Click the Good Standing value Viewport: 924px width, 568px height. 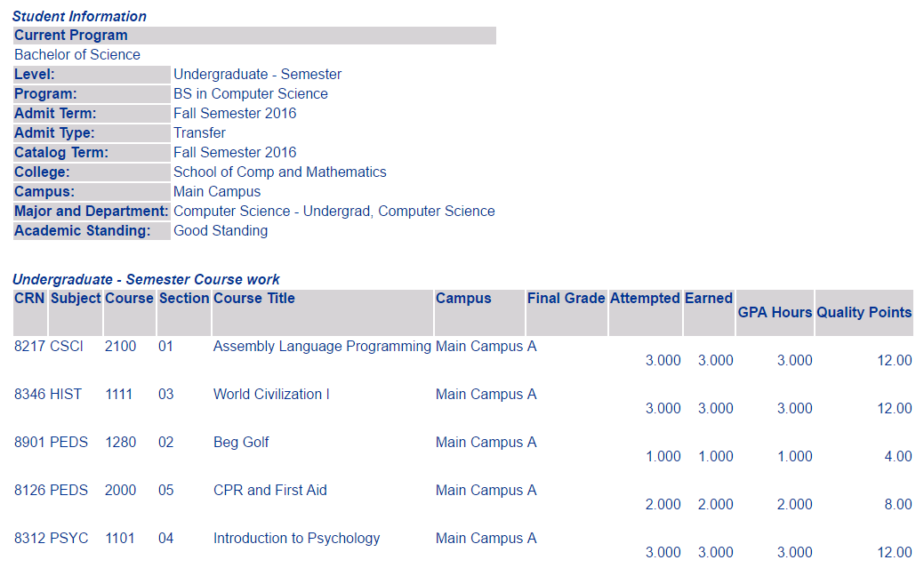point(221,231)
